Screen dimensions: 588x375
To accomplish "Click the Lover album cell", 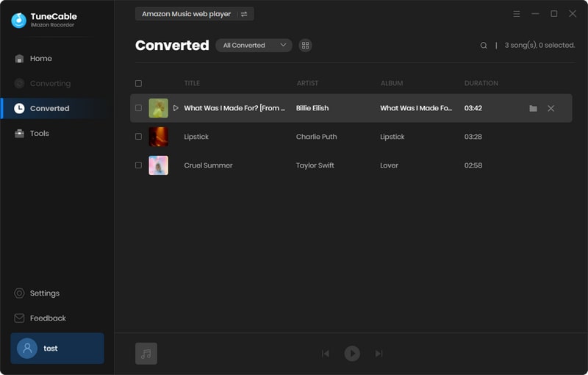I will click(389, 165).
